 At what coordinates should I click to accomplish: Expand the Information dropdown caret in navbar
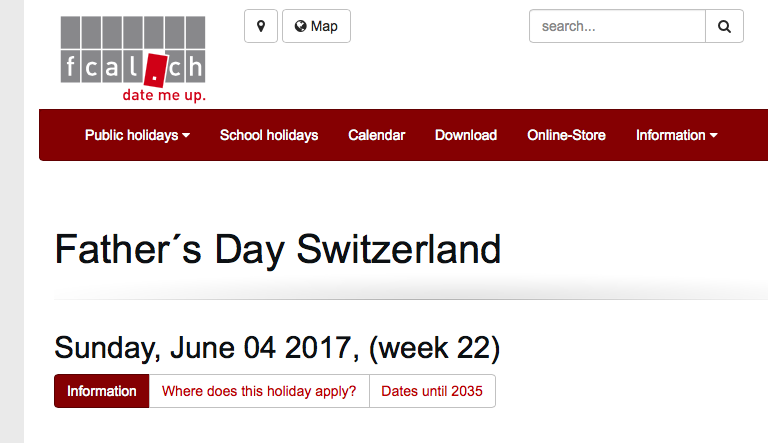pyautogui.click(x=714, y=135)
